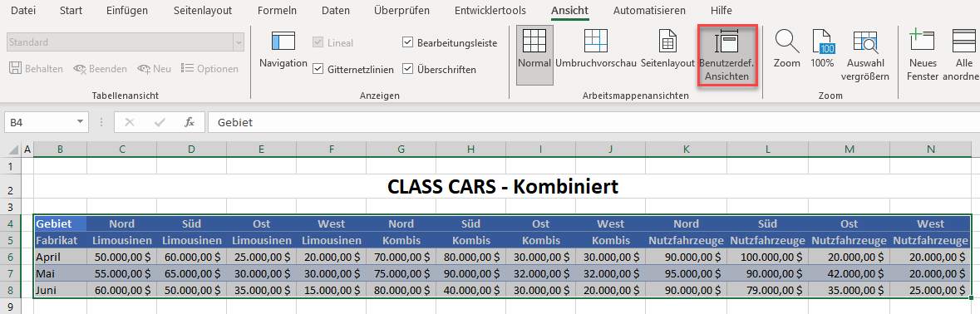Switch to Normal workbook view
Image resolution: width=980 pixels, height=314 pixels.
[x=534, y=55]
